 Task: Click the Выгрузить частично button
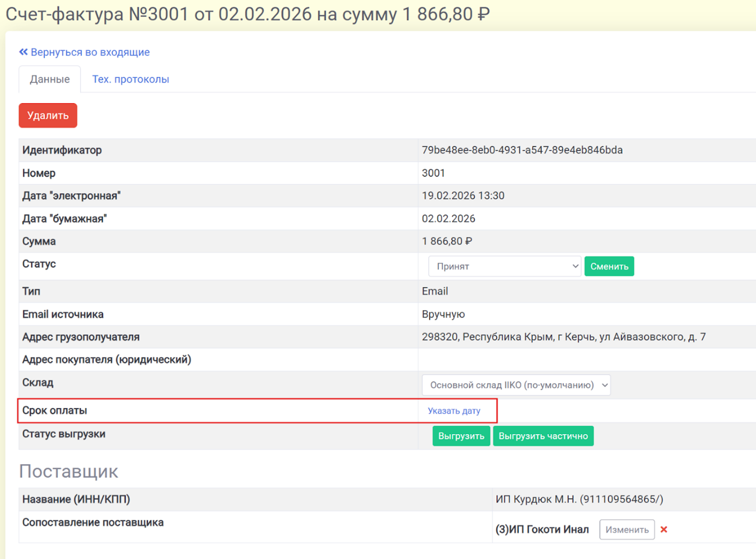pos(543,436)
